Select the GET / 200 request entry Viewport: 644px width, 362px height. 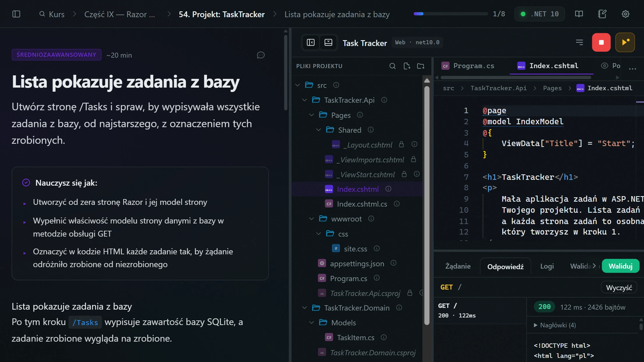(480, 310)
